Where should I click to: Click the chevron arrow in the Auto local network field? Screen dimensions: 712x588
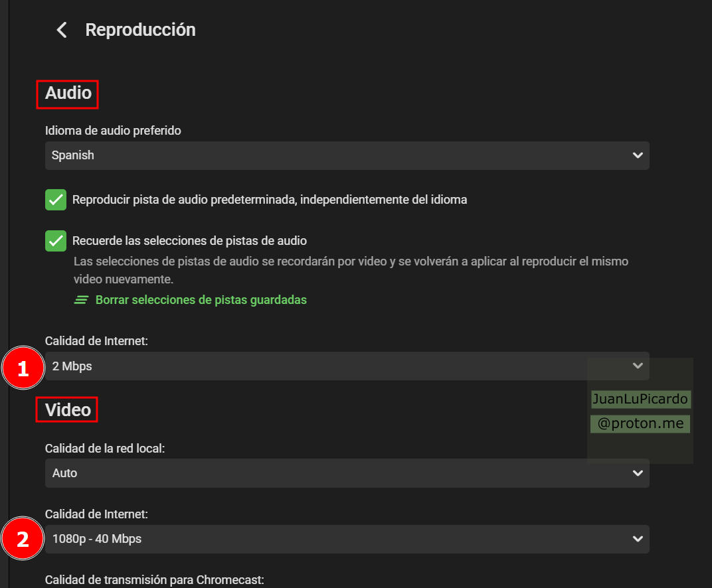pos(638,473)
